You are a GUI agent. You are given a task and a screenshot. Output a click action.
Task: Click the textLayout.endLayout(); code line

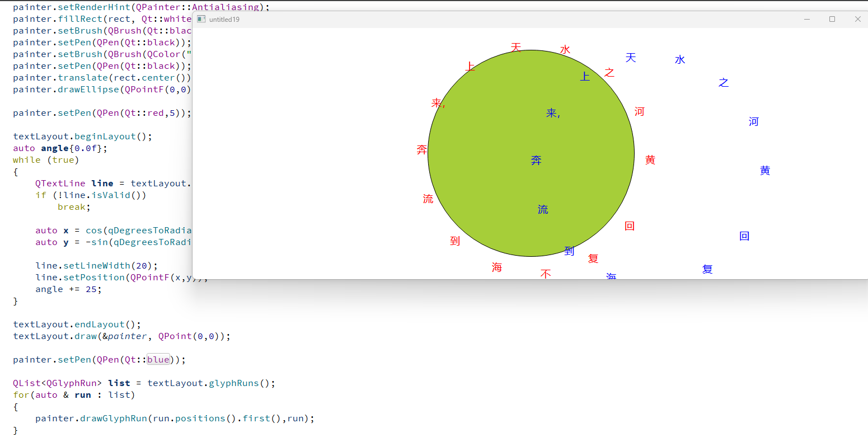77,325
